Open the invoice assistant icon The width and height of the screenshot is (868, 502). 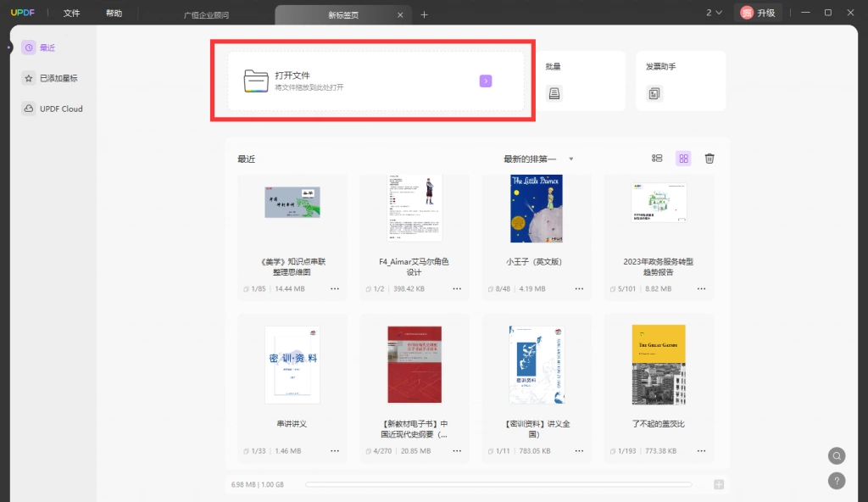(x=654, y=93)
